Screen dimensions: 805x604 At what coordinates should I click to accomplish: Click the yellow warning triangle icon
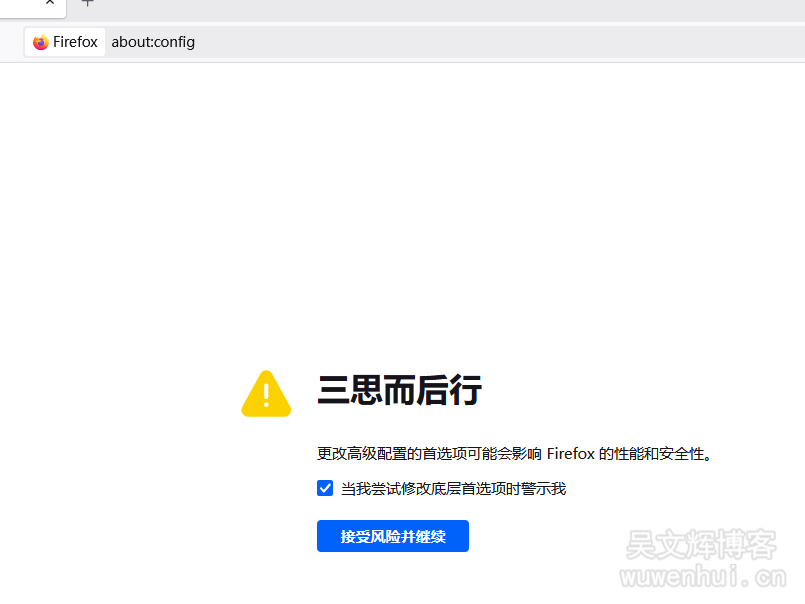[x=266, y=393]
